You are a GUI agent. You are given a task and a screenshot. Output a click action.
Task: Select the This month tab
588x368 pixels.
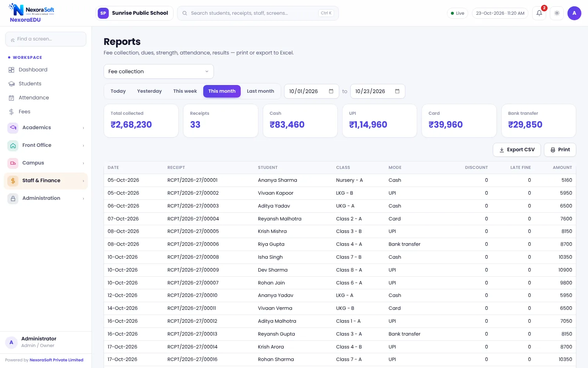click(222, 91)
